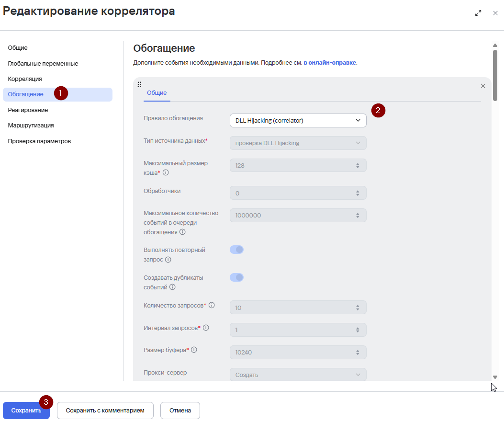Viewport: 504px width, 423px height.
Task: Open Корреляция section in the sidebar
Action: pos(25,79)
